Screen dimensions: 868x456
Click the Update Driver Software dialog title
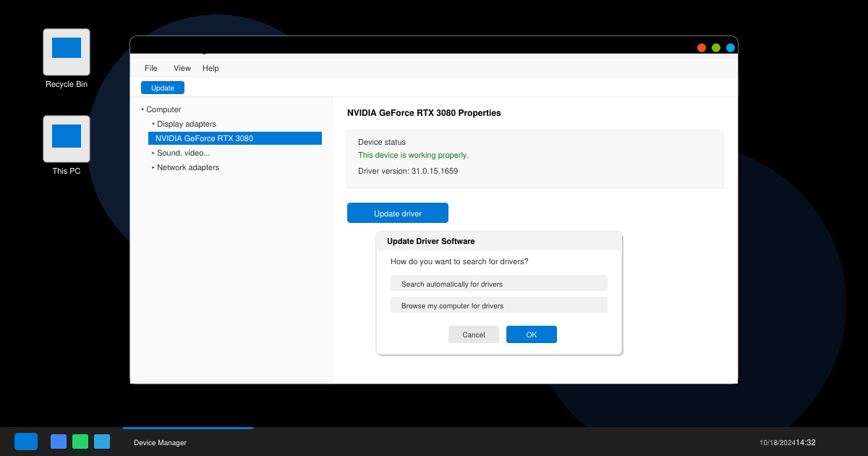click(x=431, y=241)
